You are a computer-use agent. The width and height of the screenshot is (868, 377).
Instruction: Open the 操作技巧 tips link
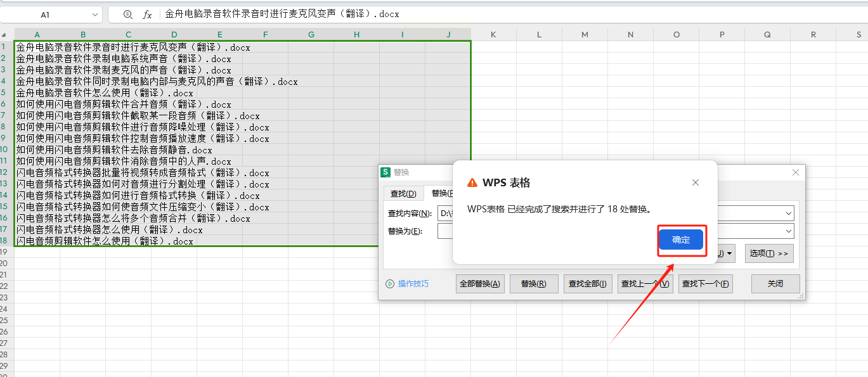point(413,284)
